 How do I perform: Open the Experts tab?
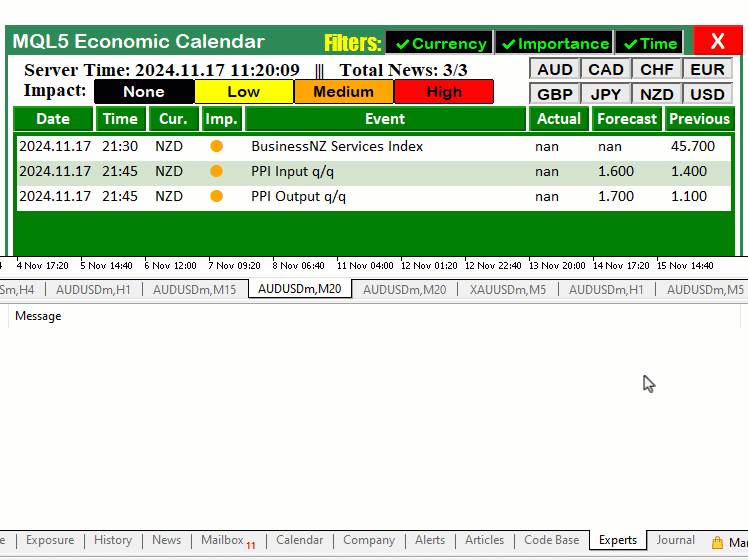pos(618,540)
